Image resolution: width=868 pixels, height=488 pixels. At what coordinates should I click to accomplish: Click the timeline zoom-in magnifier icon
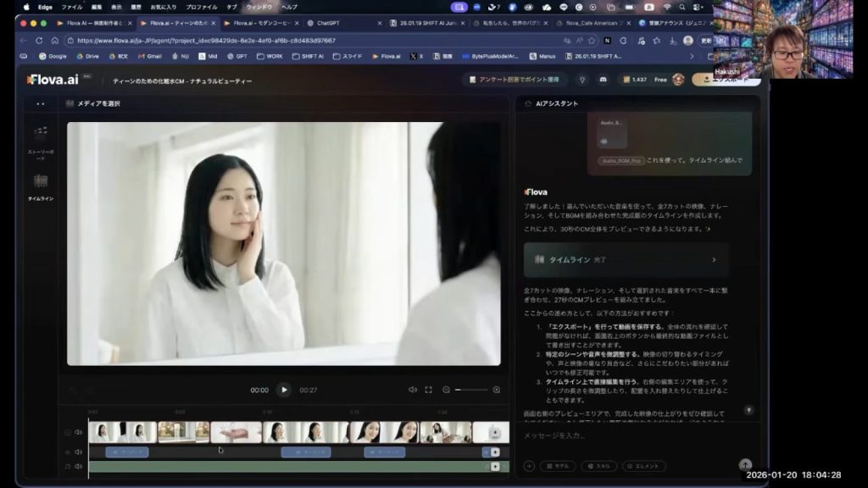pyautogui.click(x=497, y=390)
